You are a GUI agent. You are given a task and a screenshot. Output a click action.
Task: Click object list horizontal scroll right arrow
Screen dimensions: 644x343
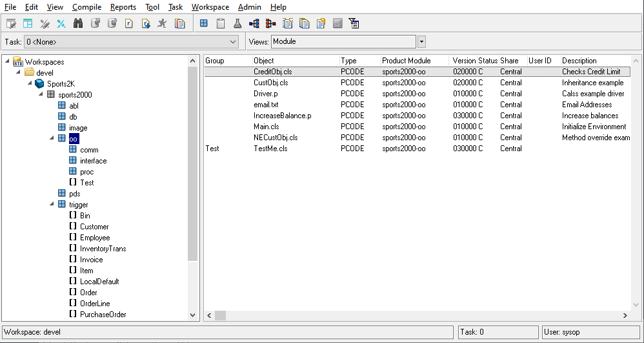625,315
